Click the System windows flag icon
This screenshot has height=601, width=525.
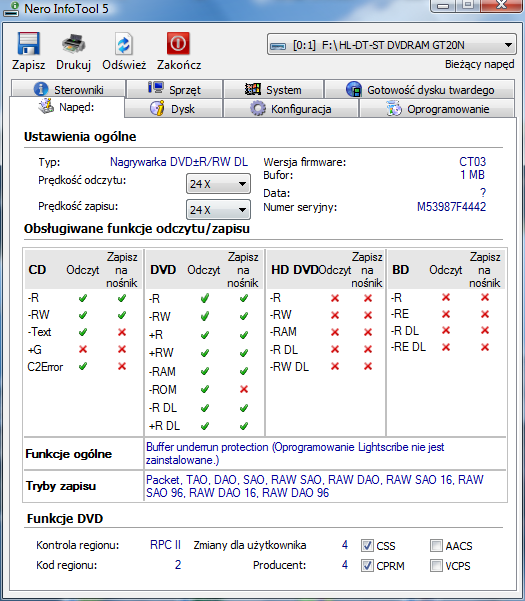pyautogui.click(x=253, y=89)
